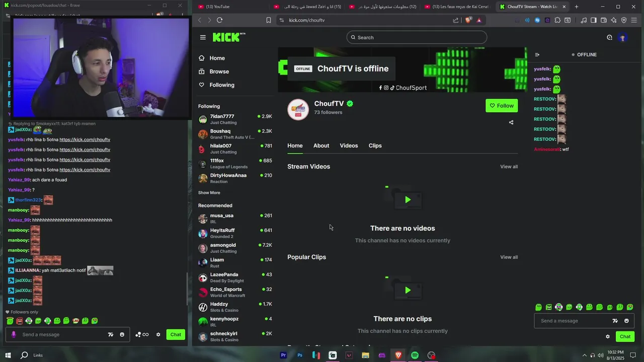Select the Home channel tab
Image resolution: width=644 pixels, height=362 pixels.
pyautogui.click(x=295, y=146)
